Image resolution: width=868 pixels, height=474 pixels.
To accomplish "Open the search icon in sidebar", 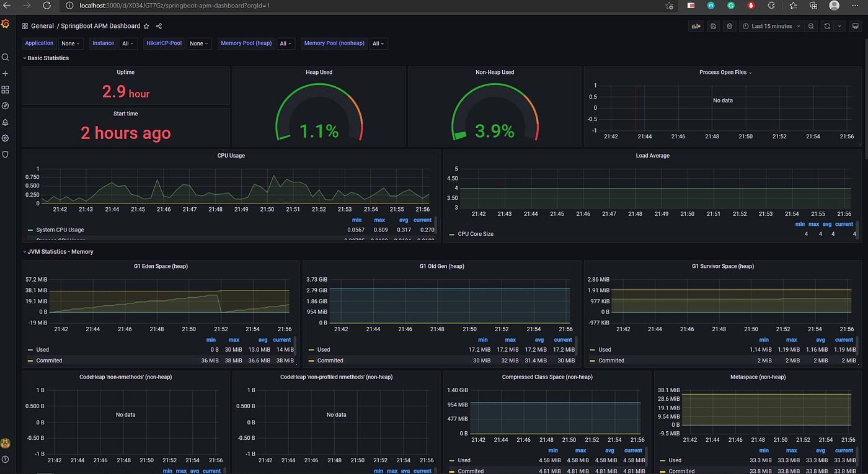I will 5,57.
